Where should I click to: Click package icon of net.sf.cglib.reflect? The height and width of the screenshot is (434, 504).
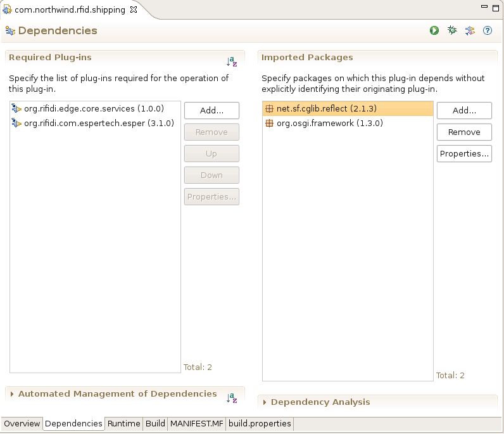tap(269, 108)
